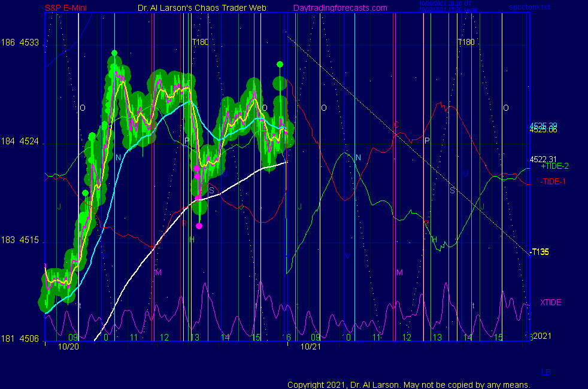Click the white 4522.31 price value
This screenshot has width=588, height=389.
543,159
